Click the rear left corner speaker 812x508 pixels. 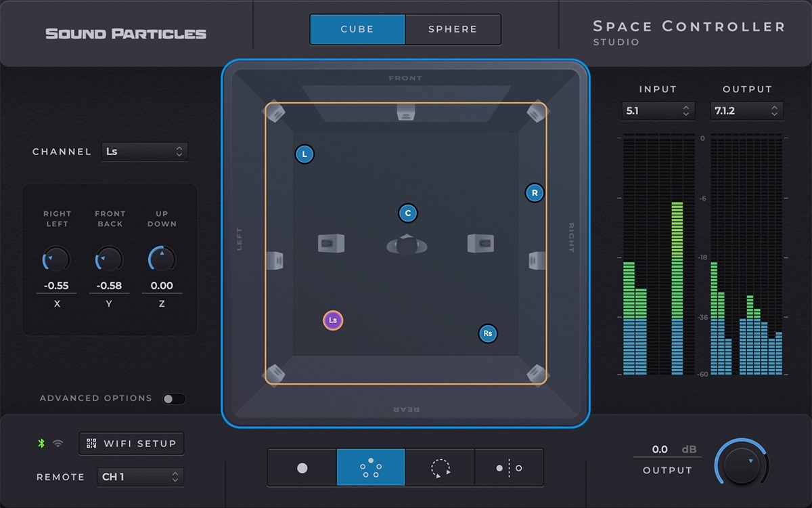click(275, 374)
